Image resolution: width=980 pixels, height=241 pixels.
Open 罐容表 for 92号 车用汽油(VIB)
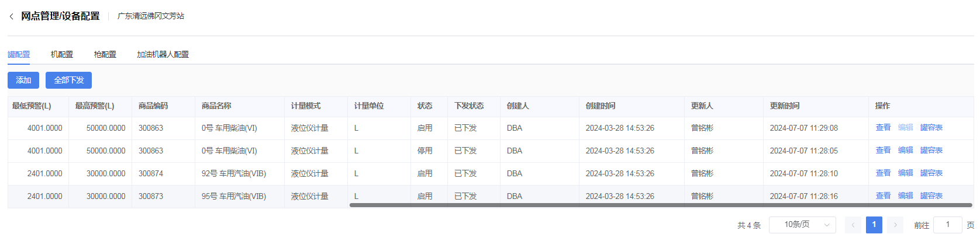click(931, 173)
